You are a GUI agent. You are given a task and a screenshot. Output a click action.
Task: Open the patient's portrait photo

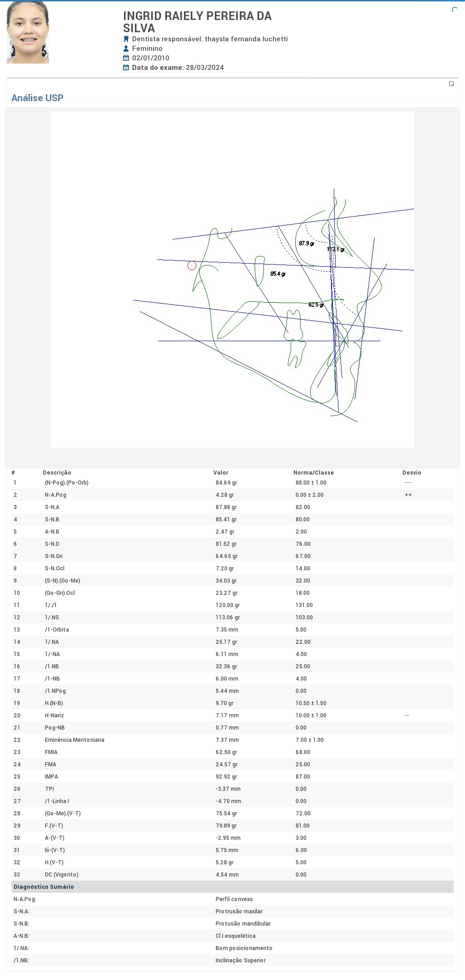click(x=28, y=32)
